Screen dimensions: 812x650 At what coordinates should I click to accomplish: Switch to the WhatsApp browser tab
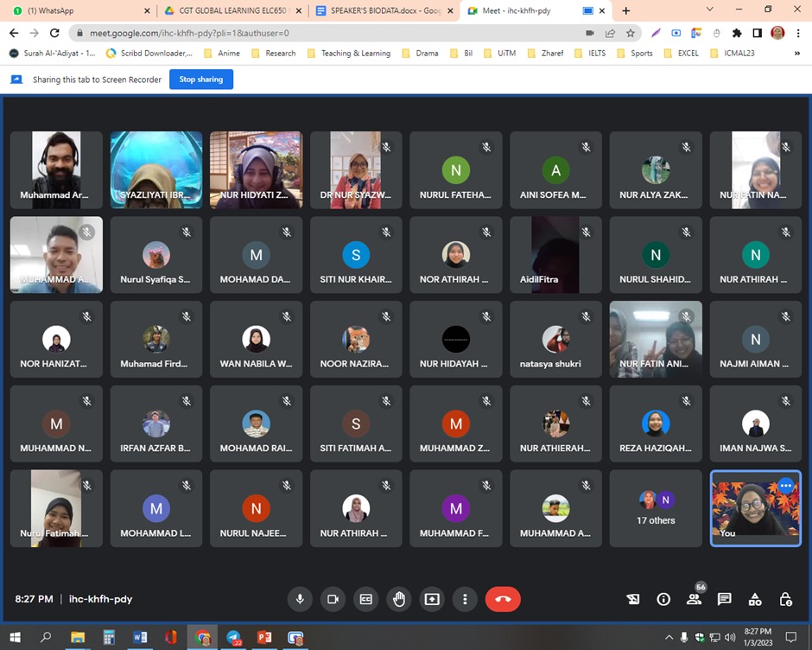pyautogui.click(x=73, y=10)
